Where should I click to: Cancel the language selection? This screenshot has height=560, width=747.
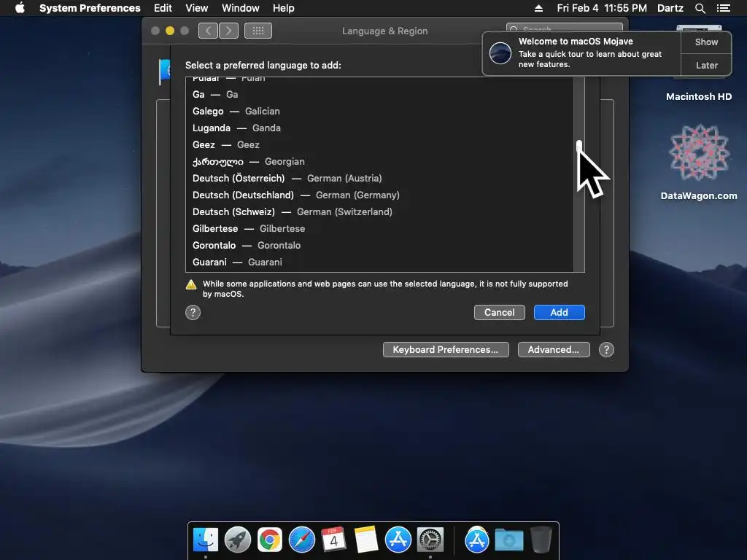point(499,312)
